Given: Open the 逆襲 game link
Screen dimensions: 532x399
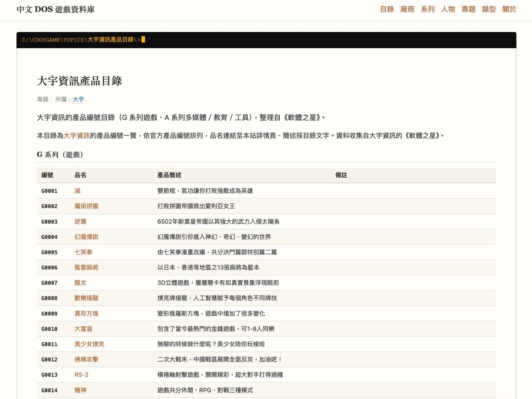Looking at the screenshot, I should point(80,222).
